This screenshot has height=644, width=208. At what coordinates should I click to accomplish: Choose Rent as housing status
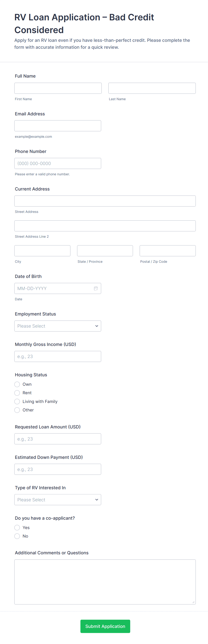(x=17, y=393)
